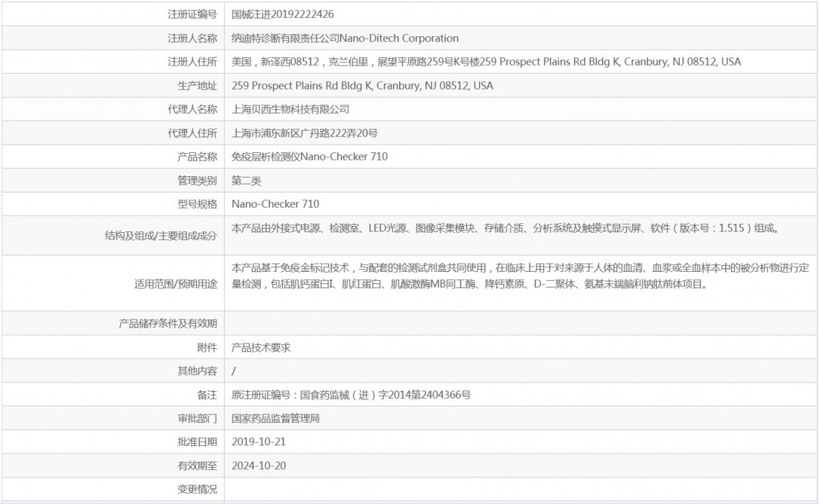The image size is (820, 504).
Task: Select product name 免疫层析检测仪Nano-Checker 710
Action: click(310, 156)
